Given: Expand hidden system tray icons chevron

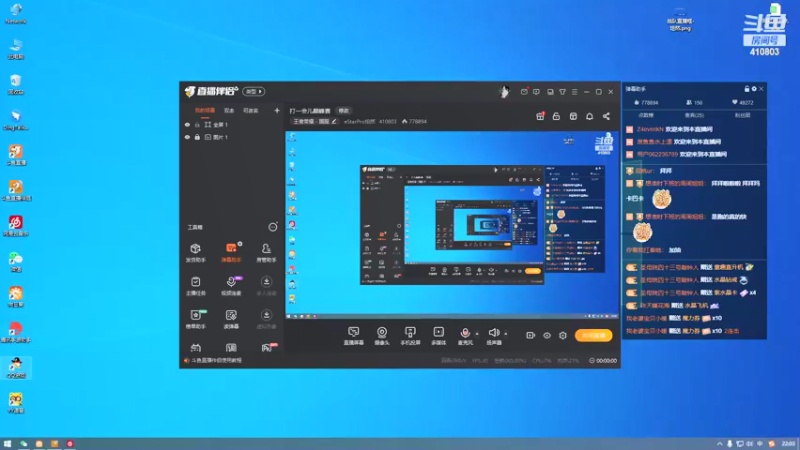Looking at the screenshot, I should [x=719, y=444].
